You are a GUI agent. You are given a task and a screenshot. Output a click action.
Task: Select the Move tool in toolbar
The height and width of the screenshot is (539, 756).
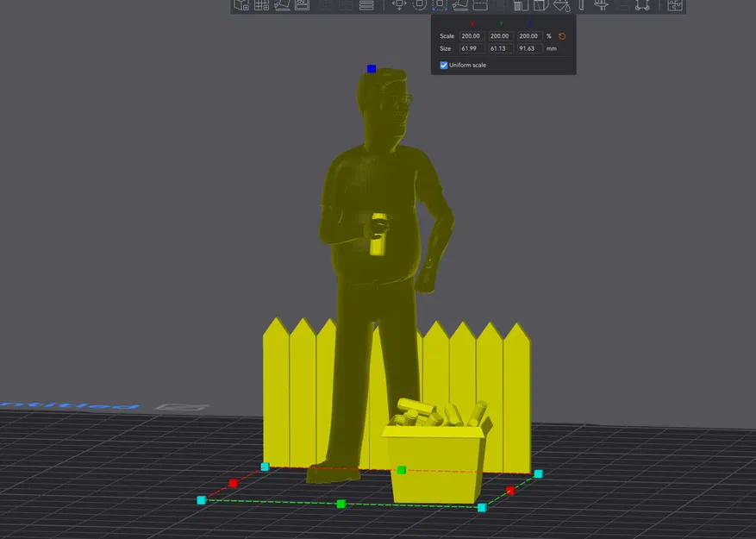[399, 5]
